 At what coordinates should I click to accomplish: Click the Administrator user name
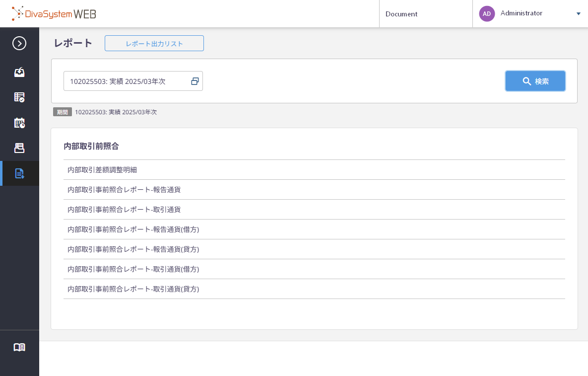click(521, 13)
